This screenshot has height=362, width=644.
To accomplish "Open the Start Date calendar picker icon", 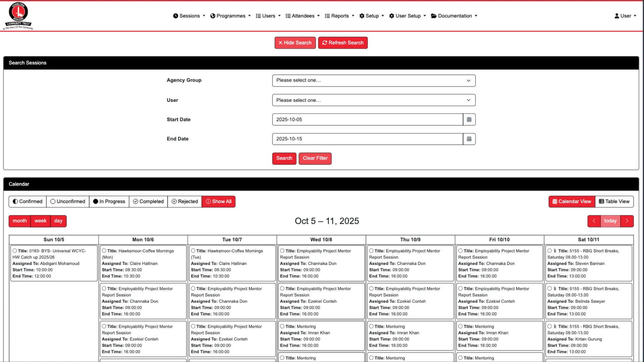I will [469, 120].
